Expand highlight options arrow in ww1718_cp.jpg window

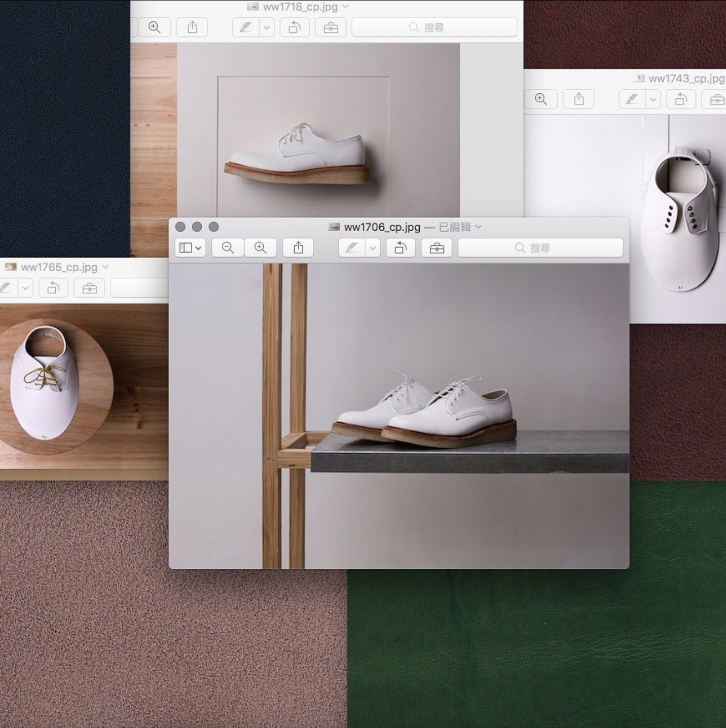tap(267, 27)
